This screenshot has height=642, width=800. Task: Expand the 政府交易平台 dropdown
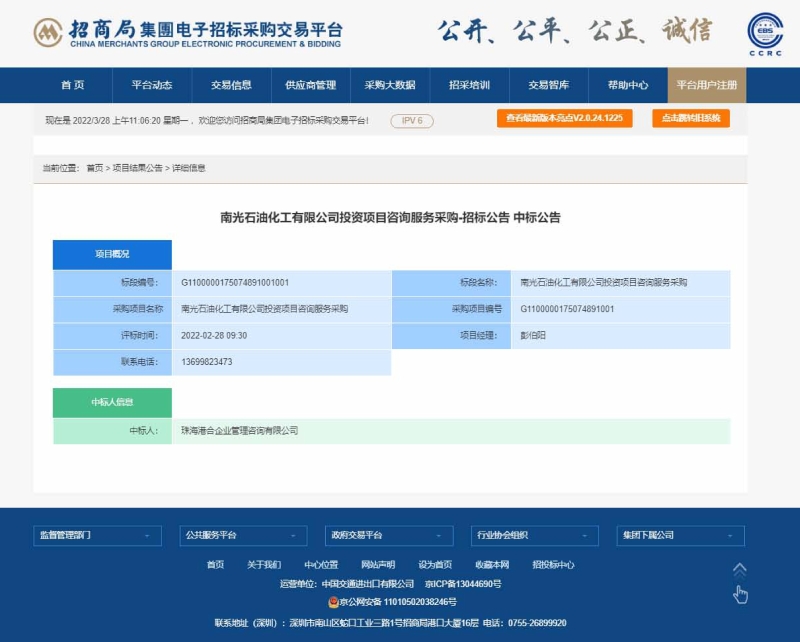[388, 535]
